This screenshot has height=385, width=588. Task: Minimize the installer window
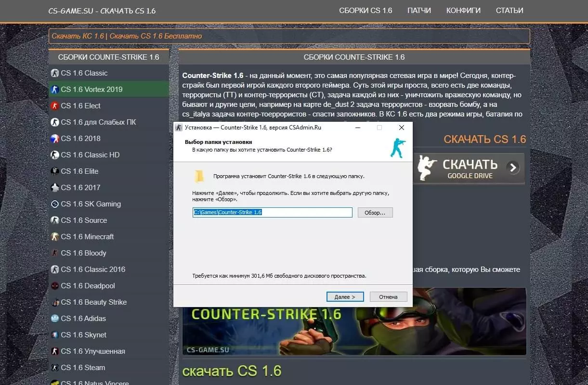coord(358,128)
